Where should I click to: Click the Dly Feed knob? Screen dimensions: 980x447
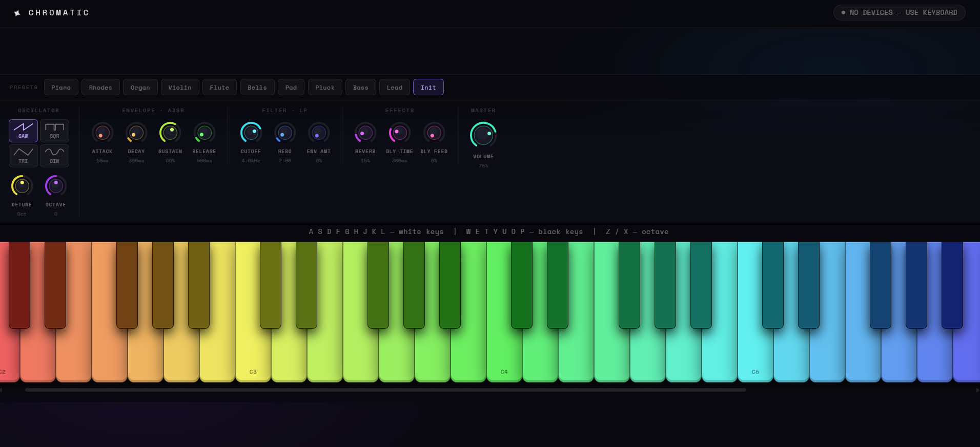[434, 133]
